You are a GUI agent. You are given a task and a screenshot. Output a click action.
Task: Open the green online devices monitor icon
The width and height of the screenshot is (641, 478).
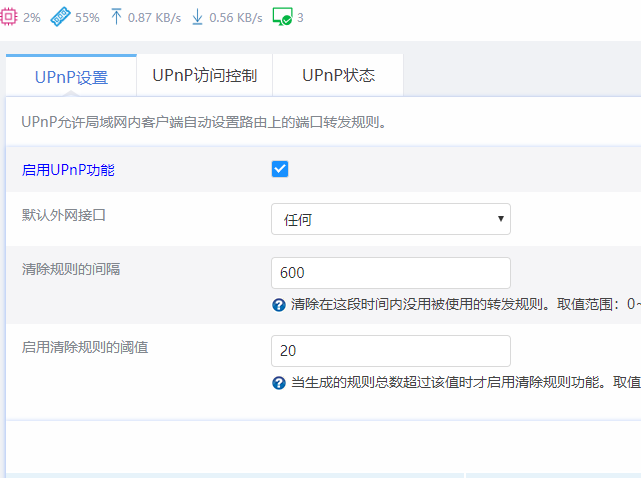[x=282, y=17]
